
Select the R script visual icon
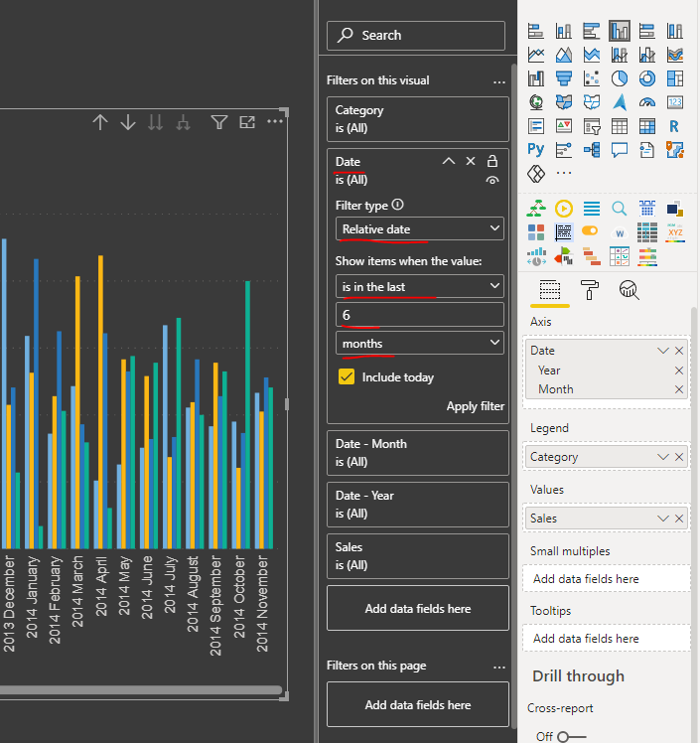pyautogui.click(x=674, y=126)
